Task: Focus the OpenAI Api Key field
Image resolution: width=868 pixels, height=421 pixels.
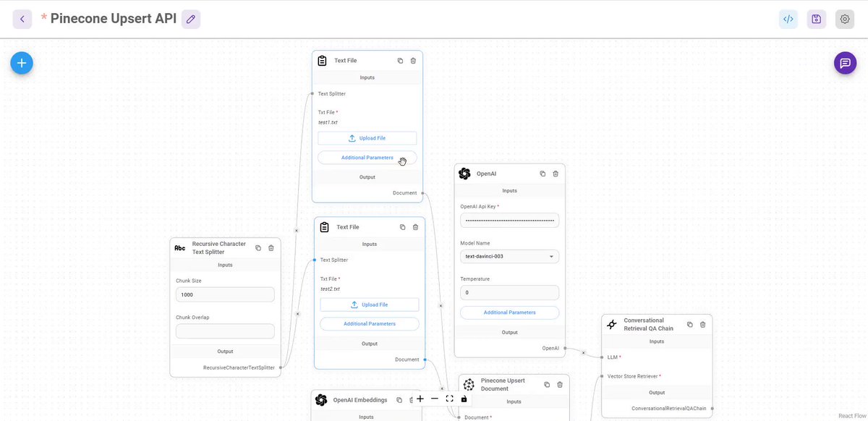Action: 510,220
